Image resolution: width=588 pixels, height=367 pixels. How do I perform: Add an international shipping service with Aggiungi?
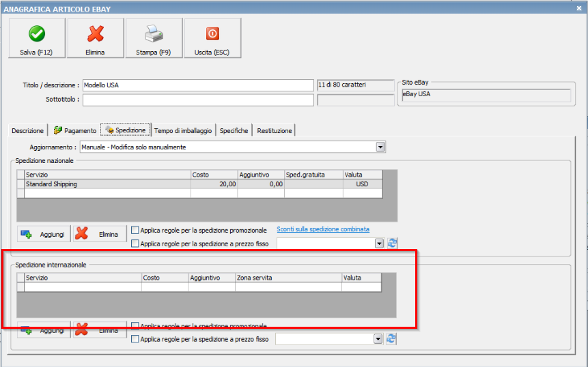[x=44, y=330]
